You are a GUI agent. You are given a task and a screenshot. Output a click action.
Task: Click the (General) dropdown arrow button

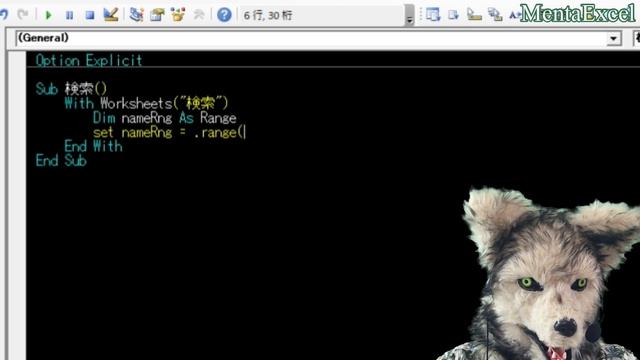(x=613, y=39)
